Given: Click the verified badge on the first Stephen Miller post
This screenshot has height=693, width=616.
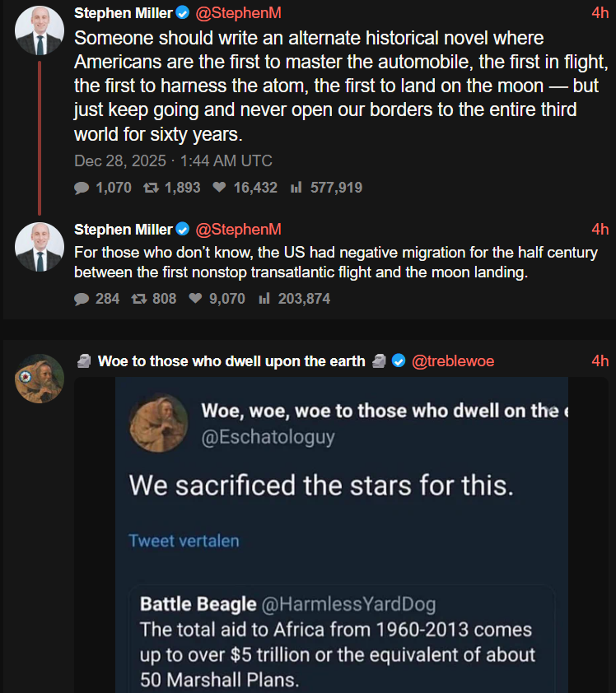Looking at the screenshot, I should (x=183, y=12).
